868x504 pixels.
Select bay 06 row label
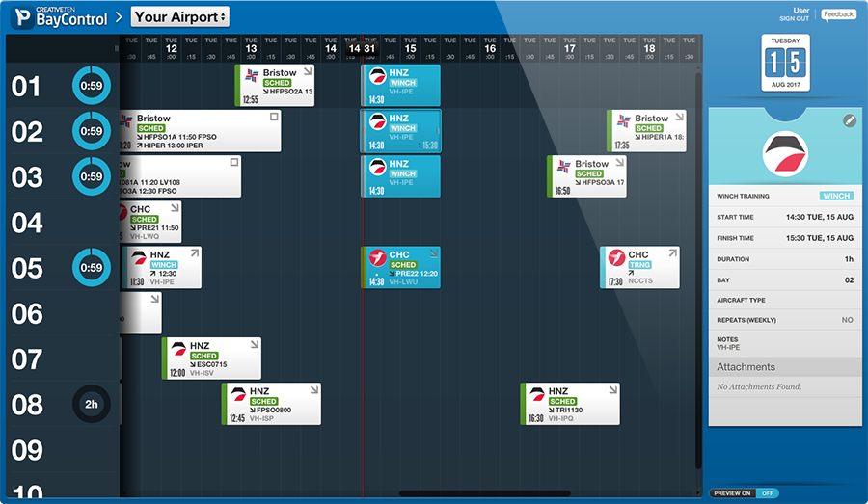[27, 314]
